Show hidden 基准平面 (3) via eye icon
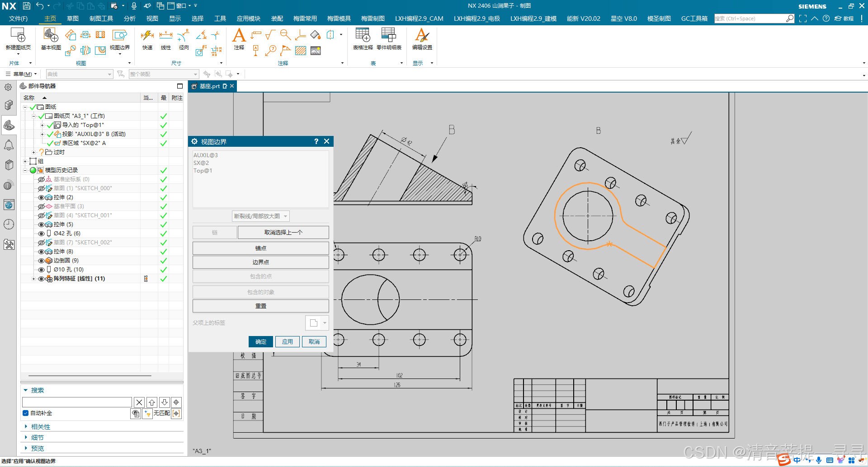Viewport: 868px width, 467px height. click(x=41, y=206)
